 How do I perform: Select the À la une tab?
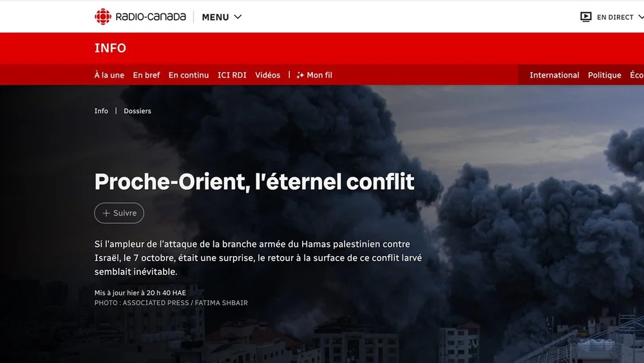click(109, 75)
